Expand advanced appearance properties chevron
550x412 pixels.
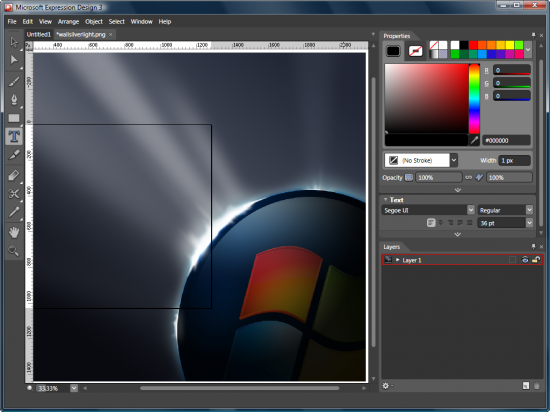[458, 190]
